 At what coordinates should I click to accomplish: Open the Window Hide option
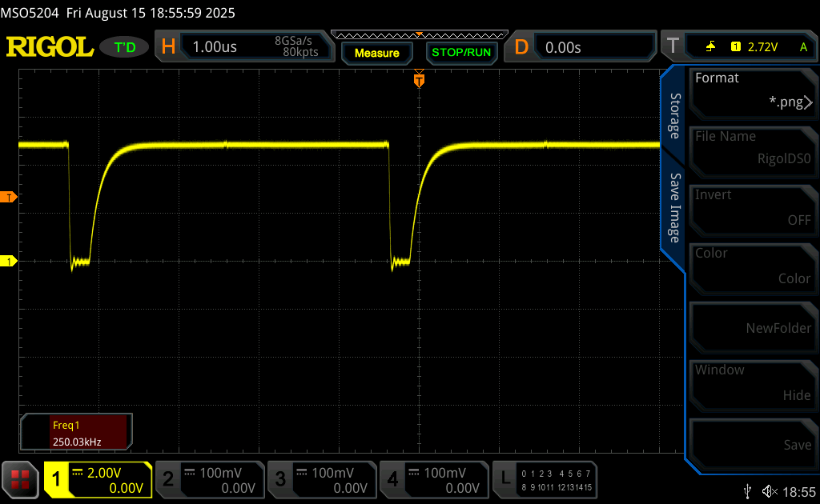[752, 382]
